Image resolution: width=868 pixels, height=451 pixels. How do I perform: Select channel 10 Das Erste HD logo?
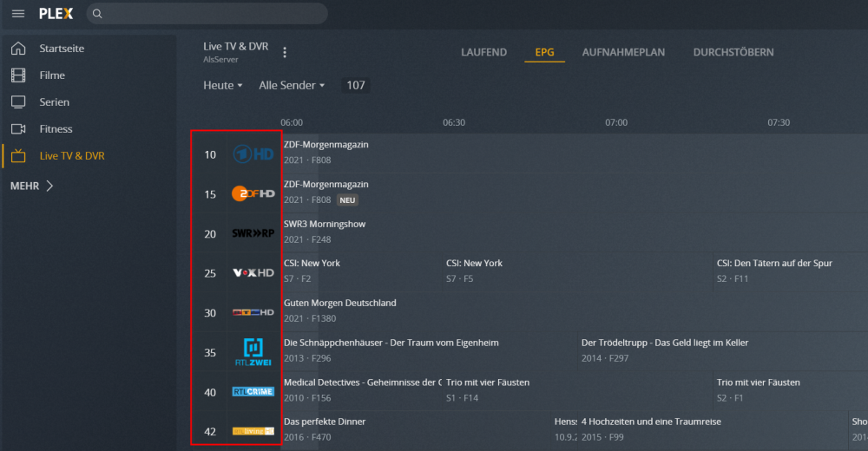pyautogui.click(x=253, y=154)
